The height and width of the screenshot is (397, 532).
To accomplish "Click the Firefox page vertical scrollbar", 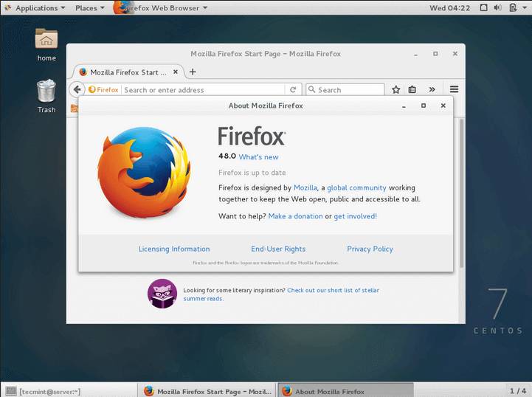I will pyautogui.click(x=461, y=193).
